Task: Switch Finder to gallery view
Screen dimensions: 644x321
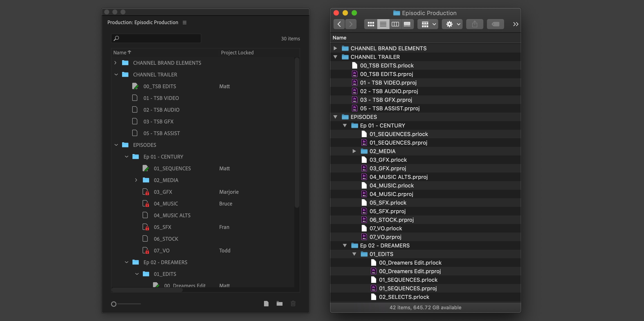Action: pos(407,24)
